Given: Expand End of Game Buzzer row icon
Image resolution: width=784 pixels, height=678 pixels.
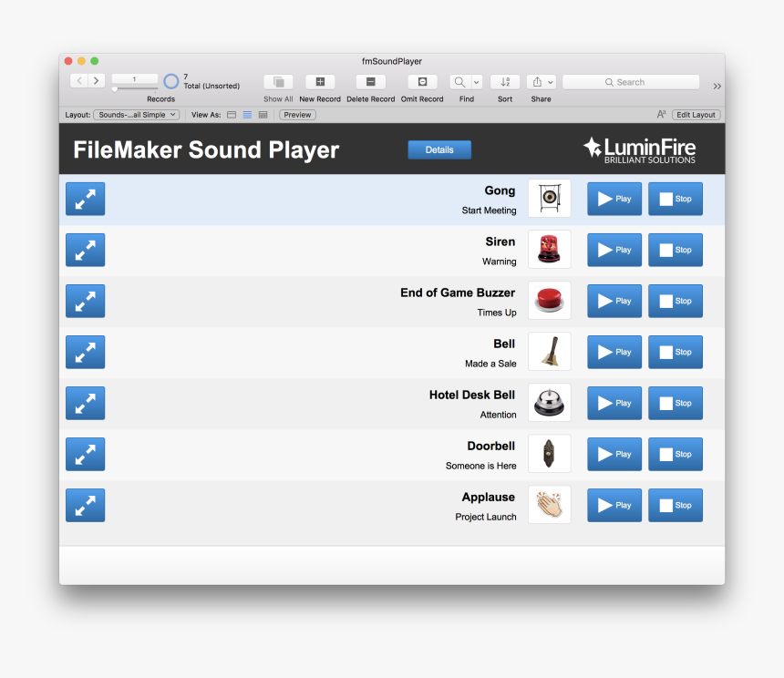Looking at the screenshot, I should (86, 301).
